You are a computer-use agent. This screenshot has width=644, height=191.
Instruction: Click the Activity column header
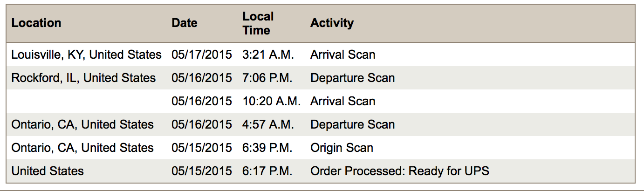[332, 23]
